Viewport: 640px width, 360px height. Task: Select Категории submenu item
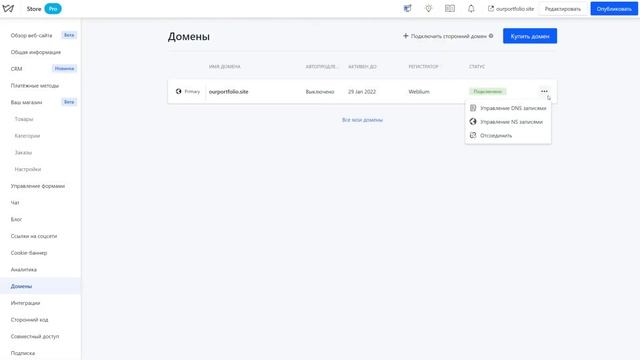pos(27,136)
